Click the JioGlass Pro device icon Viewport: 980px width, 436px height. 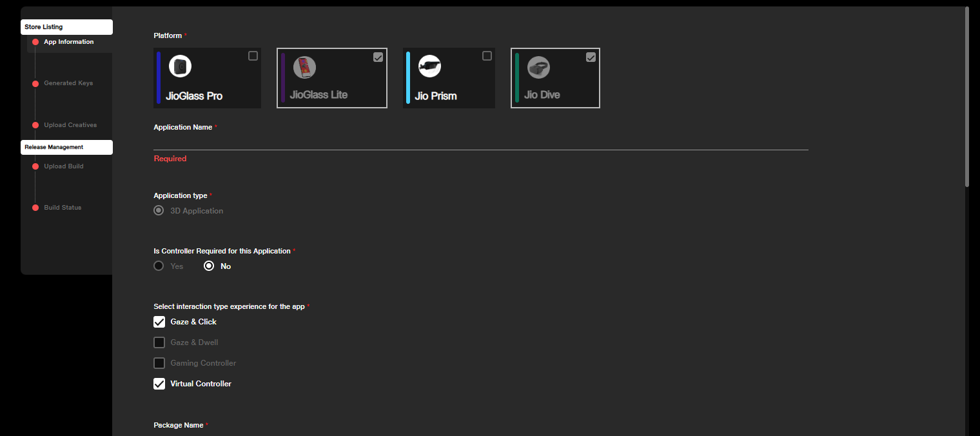pos(180,66)
